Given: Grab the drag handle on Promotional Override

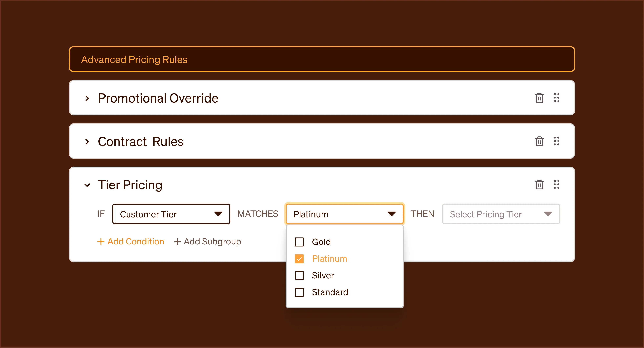Looking at the screenshot, I should click(x=556, y=98).
